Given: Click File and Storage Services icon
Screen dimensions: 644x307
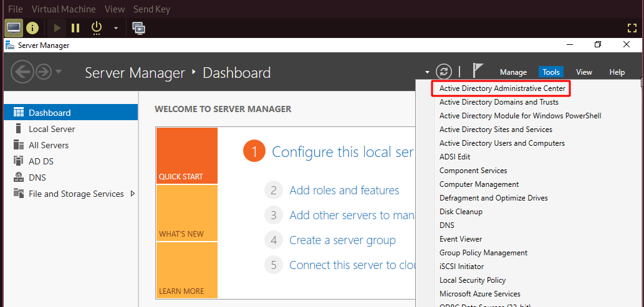Looking at the screenshot, I should (x=19, y=193).
